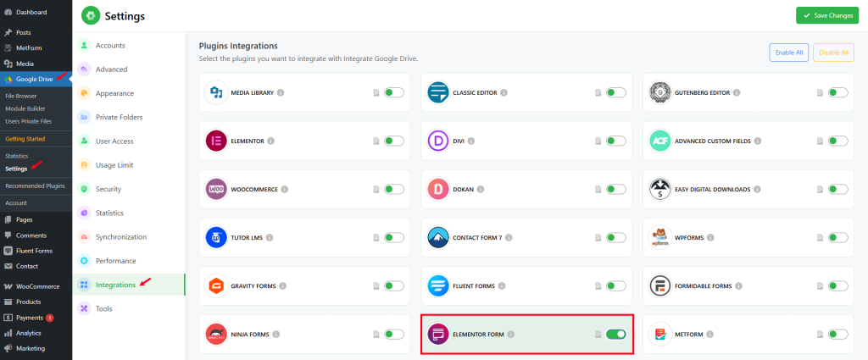
Task: Click the Formidable Forms plugin icon
Action: pos(659,286)
